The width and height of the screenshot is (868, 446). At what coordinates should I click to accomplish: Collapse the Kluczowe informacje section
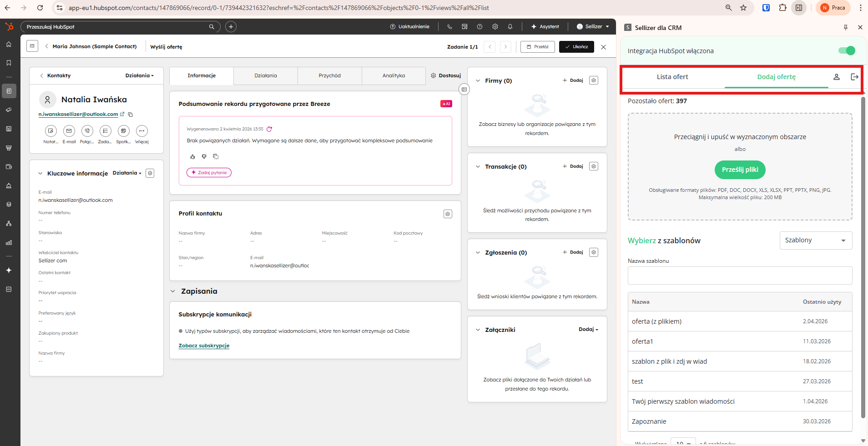(40, 173)
